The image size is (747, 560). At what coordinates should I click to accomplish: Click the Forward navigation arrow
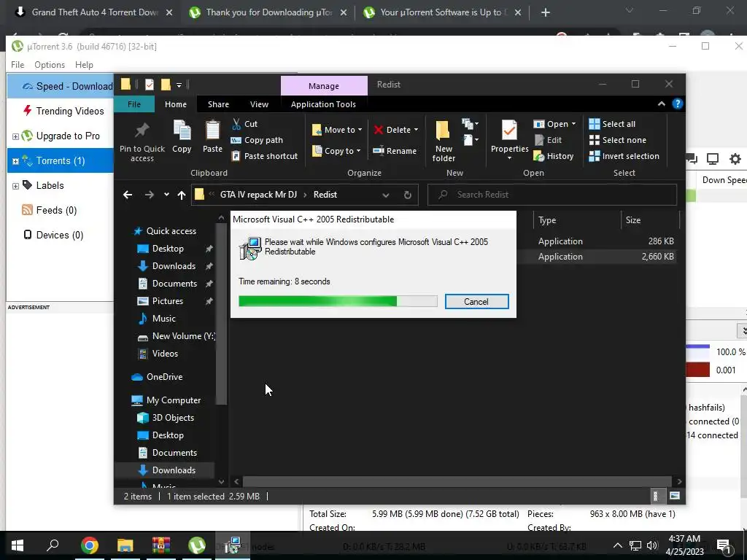pos(149,195)
